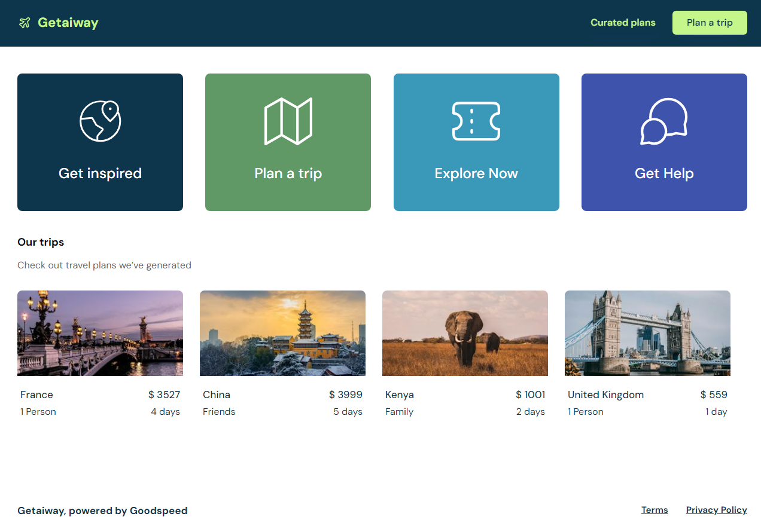Click the 1 day duration text
Image resolution: width=761 pixels, height=532 pixels.
[x=716, y=412]
